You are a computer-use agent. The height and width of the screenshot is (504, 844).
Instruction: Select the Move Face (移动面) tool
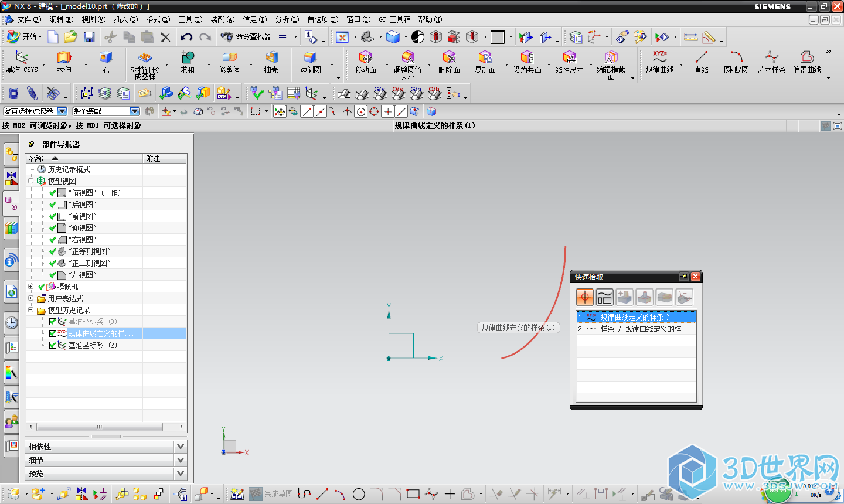366,62
